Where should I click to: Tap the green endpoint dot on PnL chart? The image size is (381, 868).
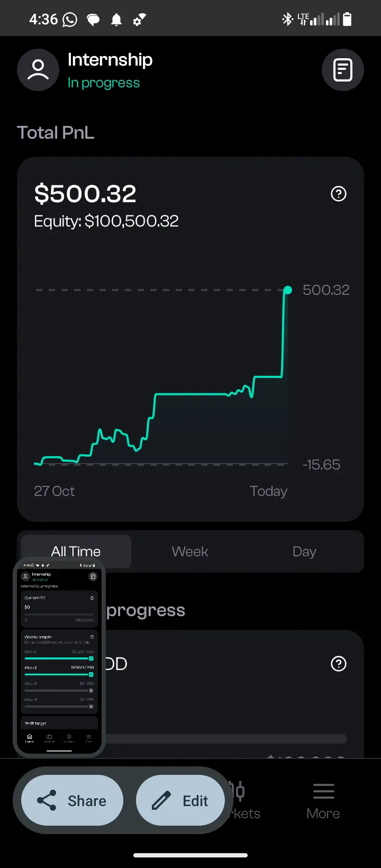[x=288, y=290]
